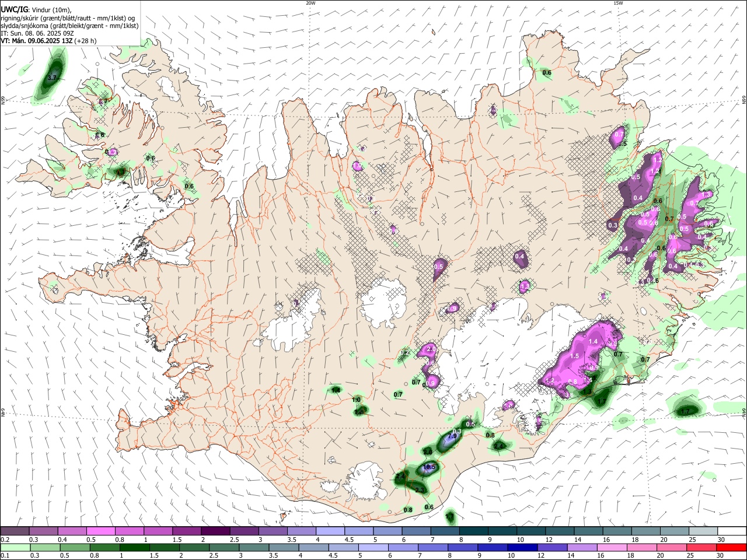This screenshot has width=747, height=560.
Task: Select the 10.5 rainfall value on map
Action: click(x=430, y=467)
